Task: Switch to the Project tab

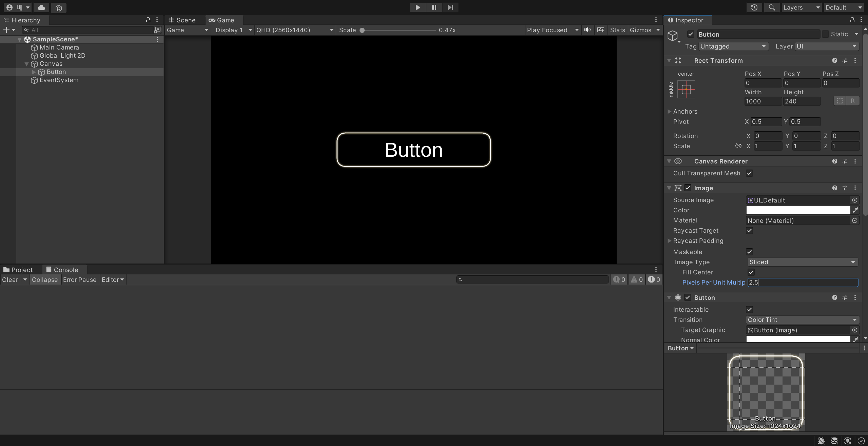Action: pyautogui.click(x=18, y=270)
